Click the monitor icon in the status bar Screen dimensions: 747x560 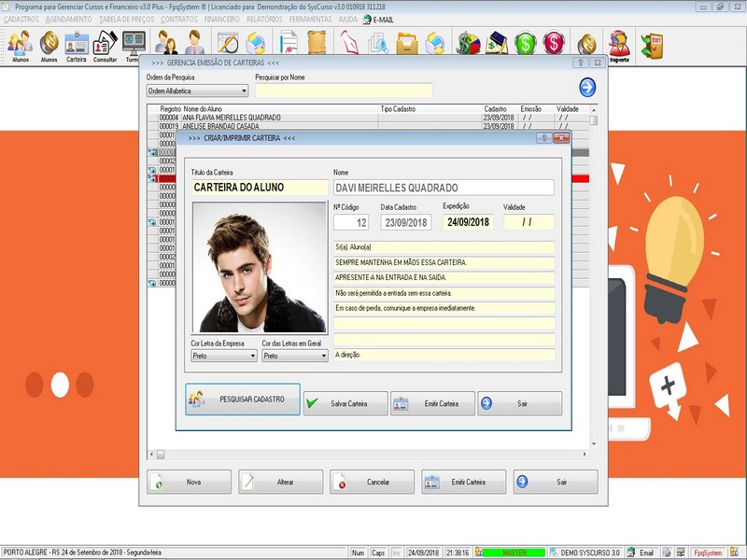[x=681, y=553]
